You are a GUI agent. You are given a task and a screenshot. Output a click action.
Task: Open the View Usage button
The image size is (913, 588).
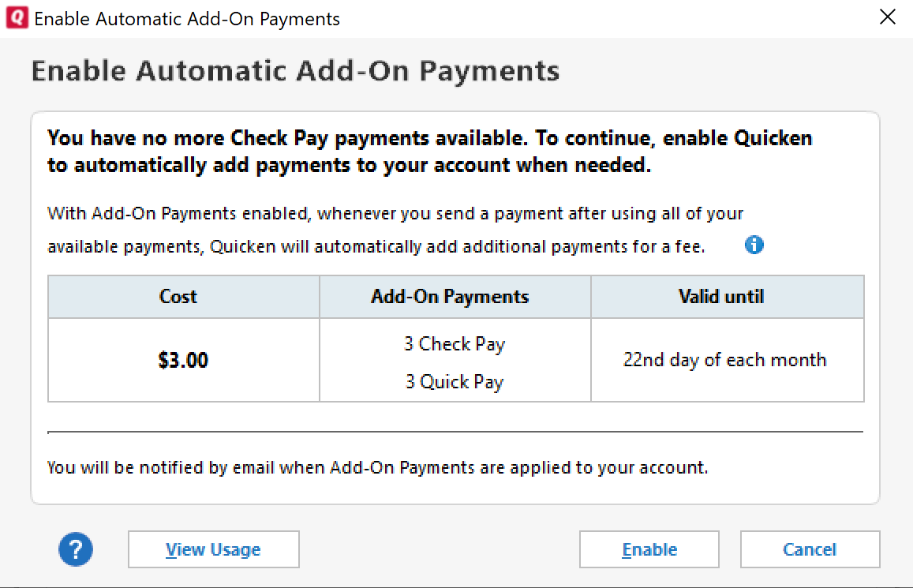[214, 549]
